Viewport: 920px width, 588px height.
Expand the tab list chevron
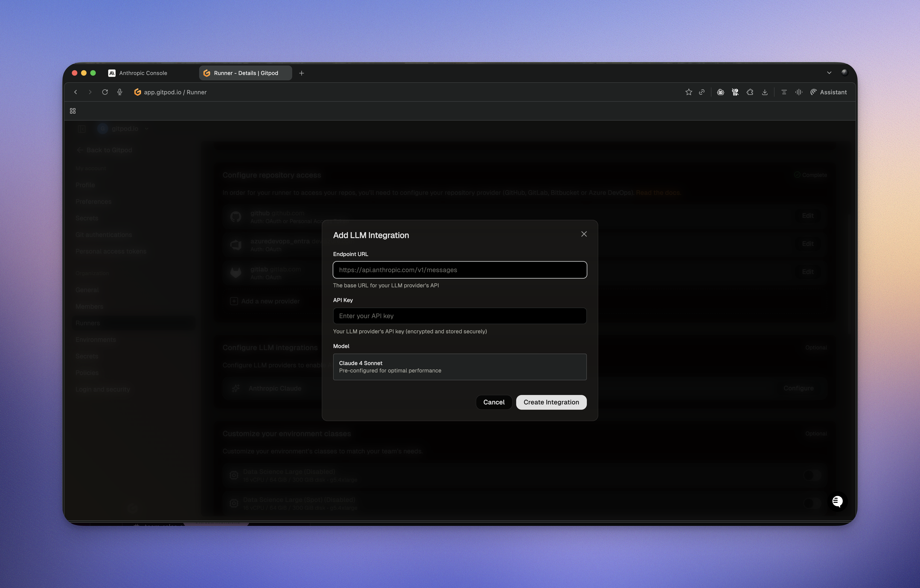point(829,73)
